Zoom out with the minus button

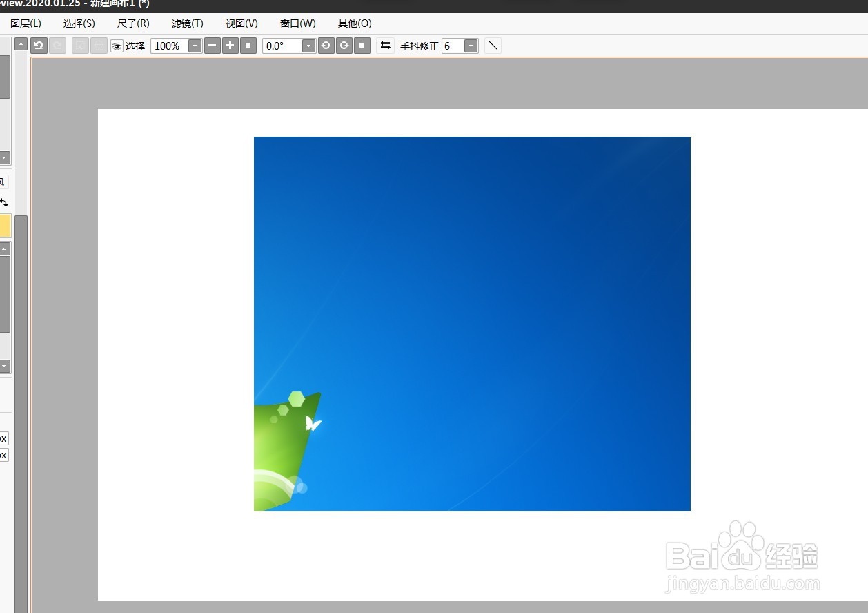[x=213, y=46]
